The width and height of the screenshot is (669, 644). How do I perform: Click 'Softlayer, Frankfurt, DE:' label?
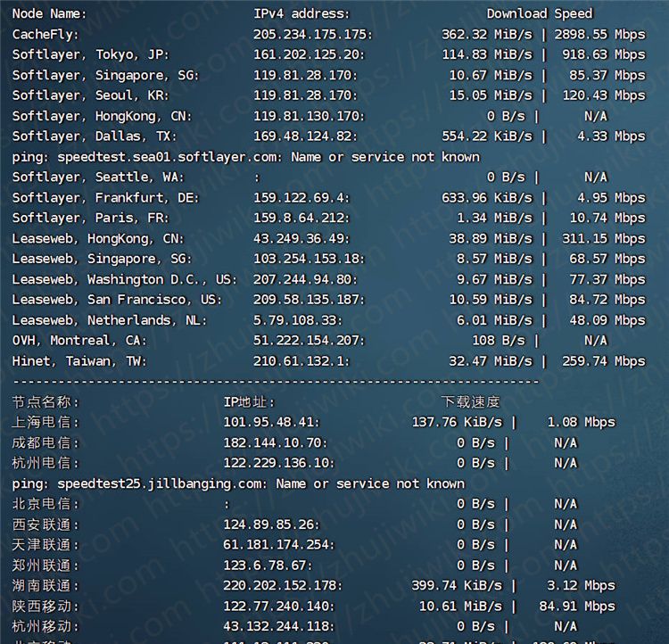tap(105, 198)
